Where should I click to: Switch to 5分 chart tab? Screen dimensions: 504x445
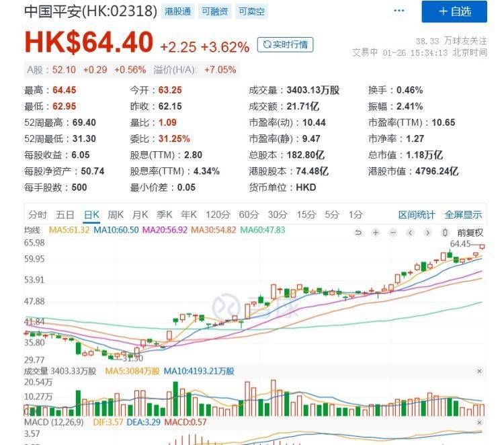pos(332,214)
